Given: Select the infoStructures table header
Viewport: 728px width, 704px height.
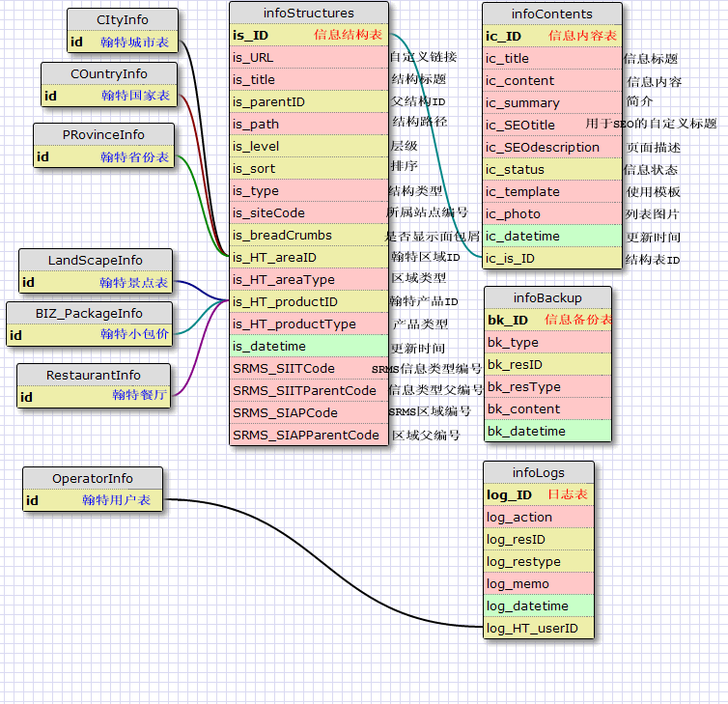Looking at the screenshot, I should tap(308, 13).
